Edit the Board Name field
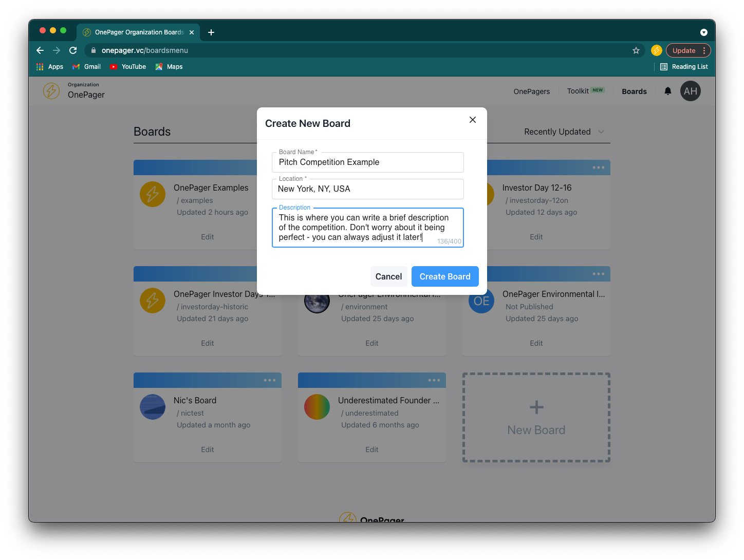This screenshot has height=560, width=744. click(368, 162)
